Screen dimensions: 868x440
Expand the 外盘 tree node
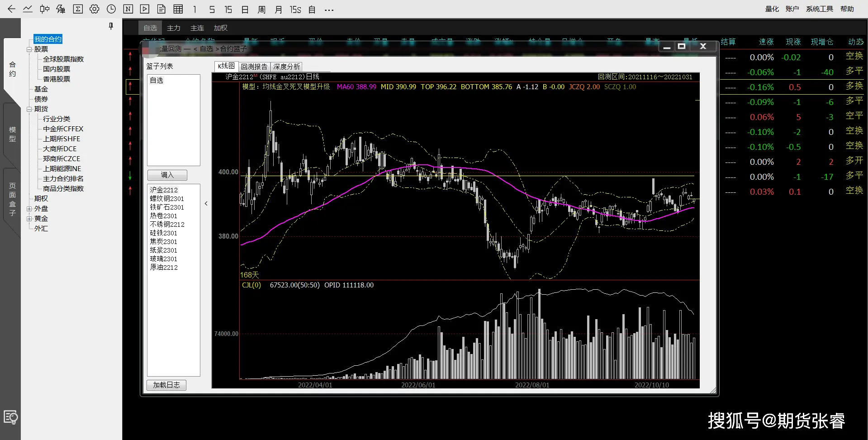tap(29, 209)
